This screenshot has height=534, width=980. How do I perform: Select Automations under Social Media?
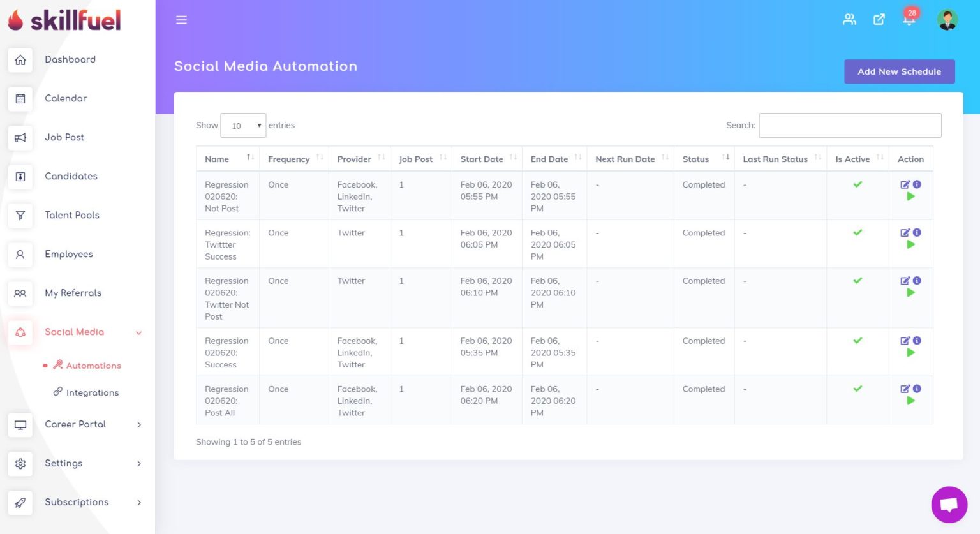93,366
